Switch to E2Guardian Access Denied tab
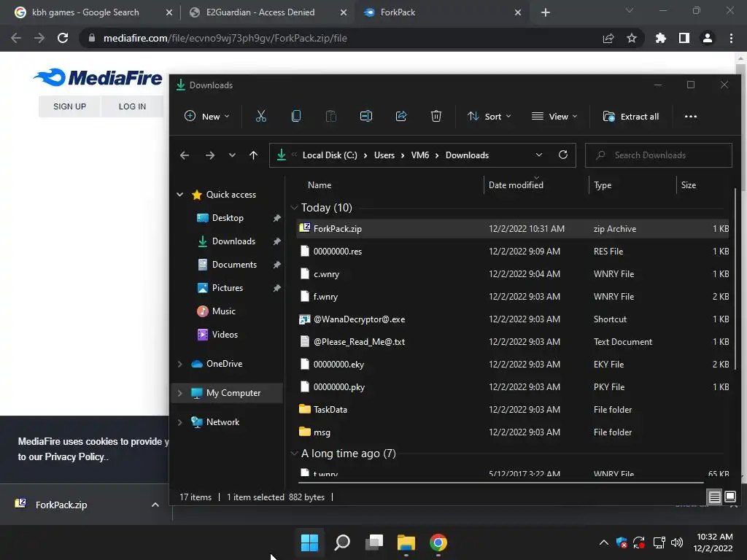The height and width of the screenshot is (560, 747). (260, 12)
